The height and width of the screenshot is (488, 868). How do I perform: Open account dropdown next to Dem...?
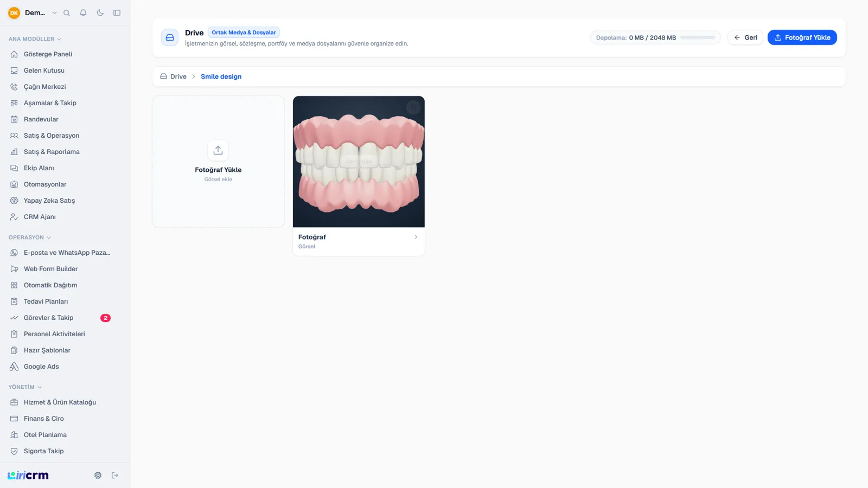coord(54,13)
